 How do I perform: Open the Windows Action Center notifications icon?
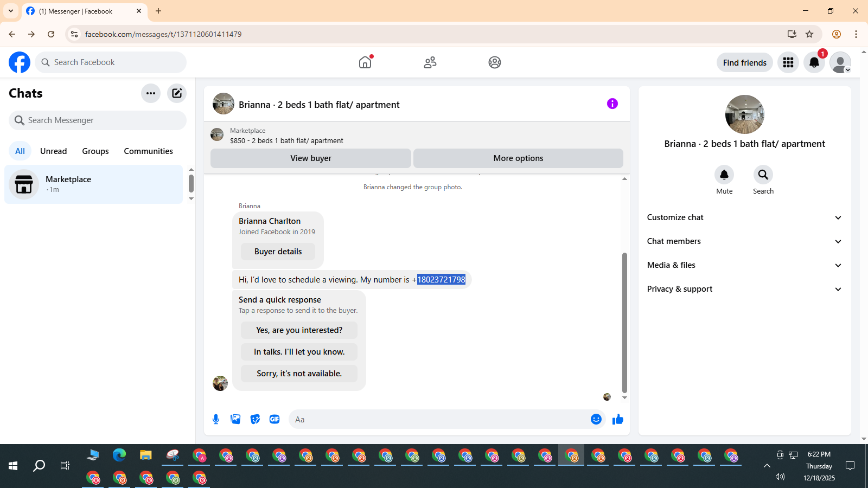850,466
